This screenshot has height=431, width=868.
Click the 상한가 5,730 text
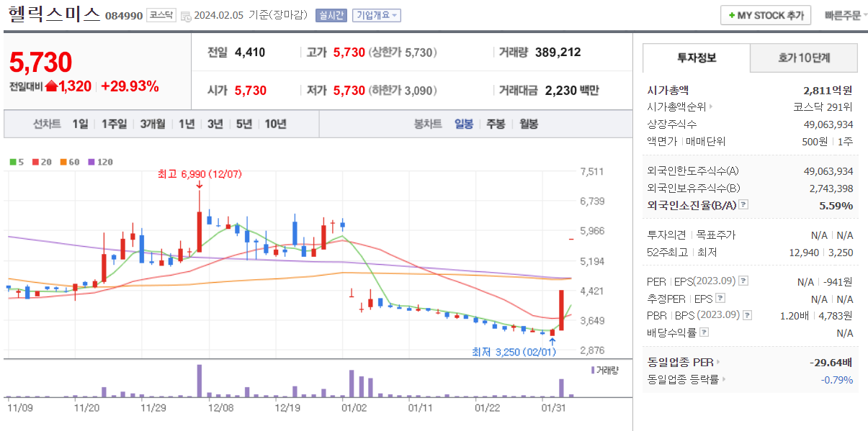click(x=403, y=52)
